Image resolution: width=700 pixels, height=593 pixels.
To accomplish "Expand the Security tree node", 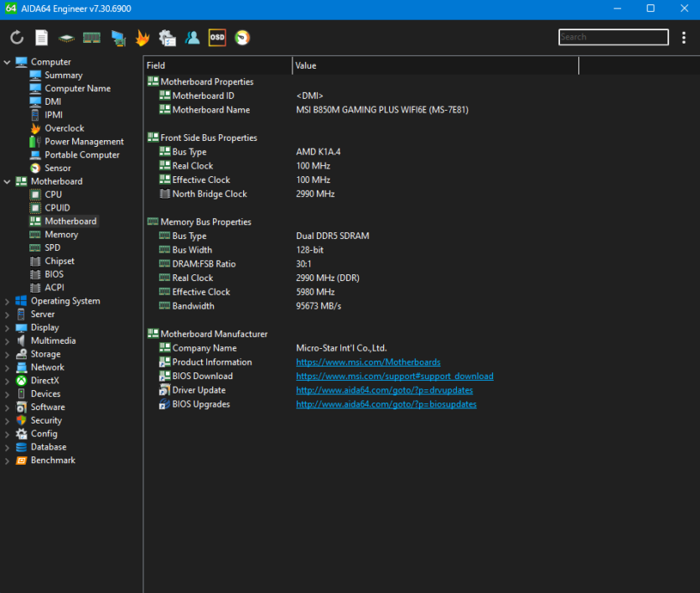I will 8,421.
